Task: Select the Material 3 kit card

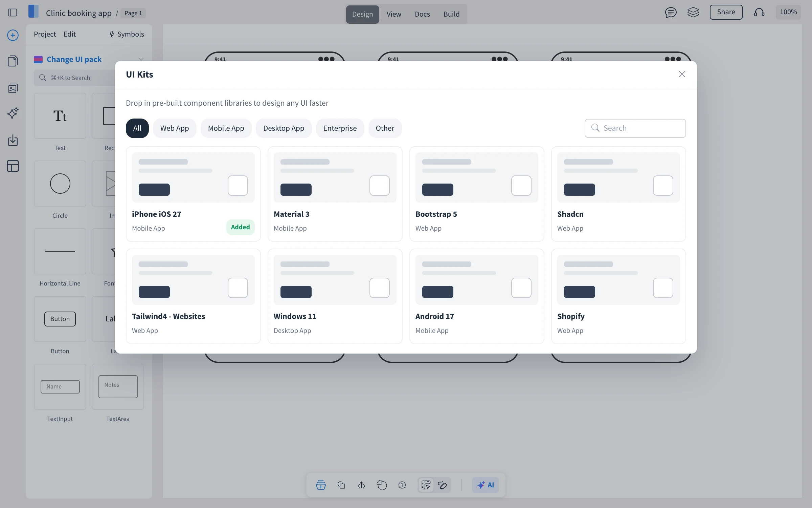Action: (x=335, y=194)
